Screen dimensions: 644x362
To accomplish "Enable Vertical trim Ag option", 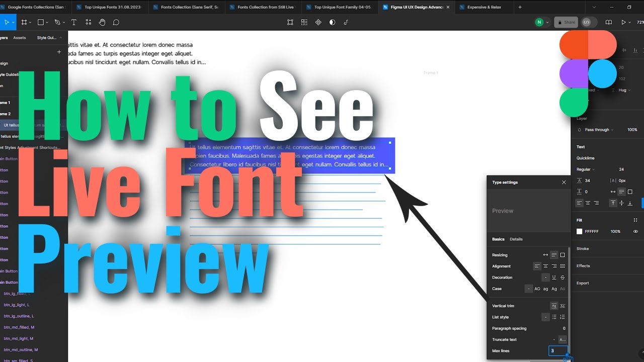I will click(x=554, y=306).
